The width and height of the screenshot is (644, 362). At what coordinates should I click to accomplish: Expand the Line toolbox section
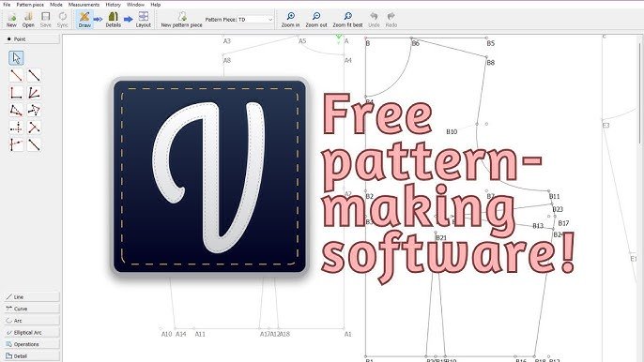32,296
